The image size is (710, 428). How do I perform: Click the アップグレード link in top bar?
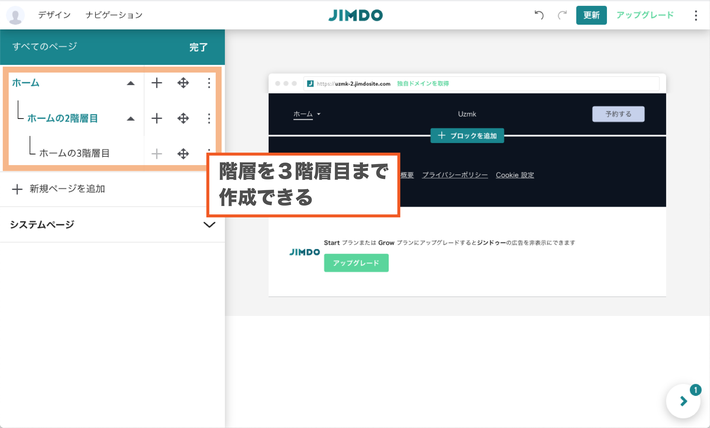coord(645,15)
